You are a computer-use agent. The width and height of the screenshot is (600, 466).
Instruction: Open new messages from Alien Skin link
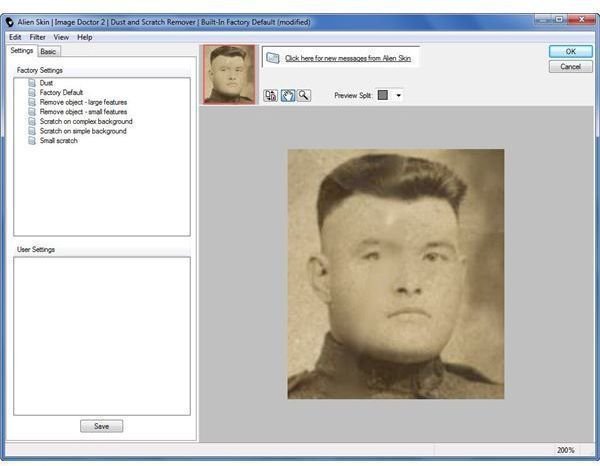tap(348, 58)
